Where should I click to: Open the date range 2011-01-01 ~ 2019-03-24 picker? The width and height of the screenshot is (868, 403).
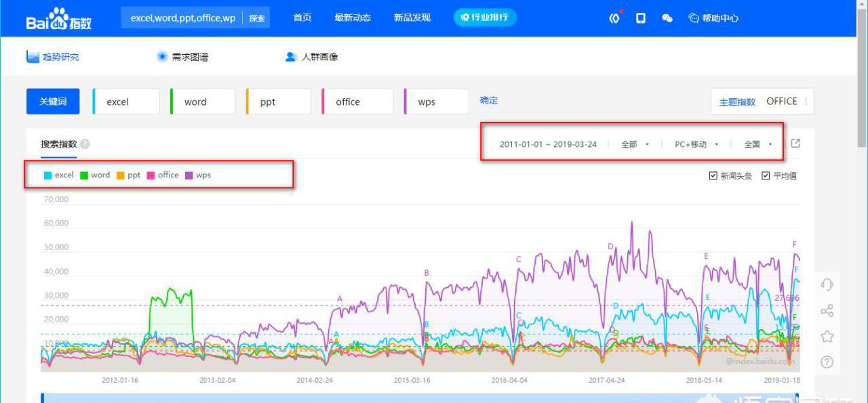point(548,144)
